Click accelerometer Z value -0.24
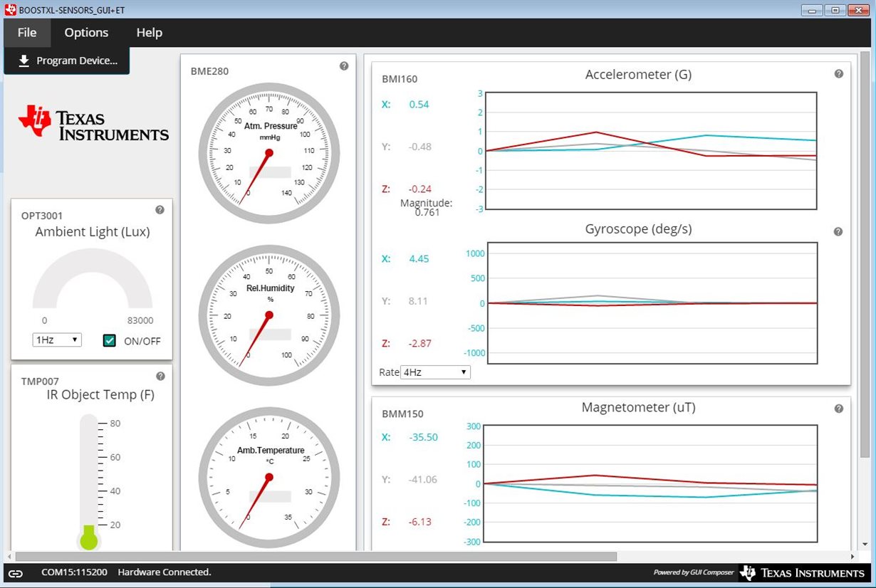Image resolution: width=876 pixels, height=588 pixels. [420, 189]
